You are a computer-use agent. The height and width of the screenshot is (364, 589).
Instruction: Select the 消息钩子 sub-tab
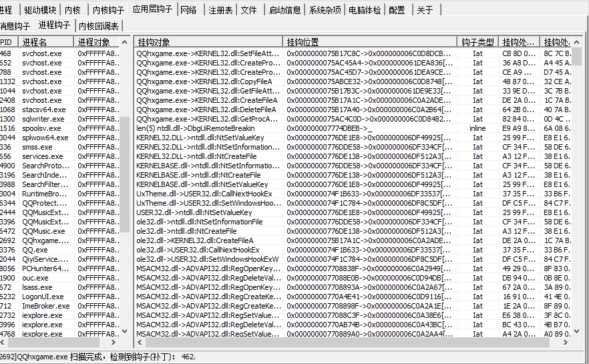click(x=15, y=26)
